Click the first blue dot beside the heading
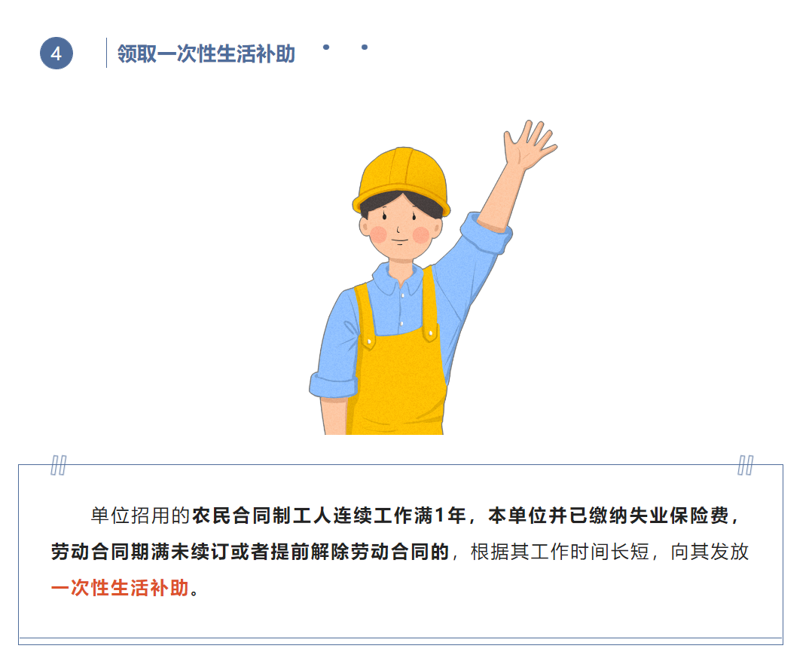 (325, 47)
